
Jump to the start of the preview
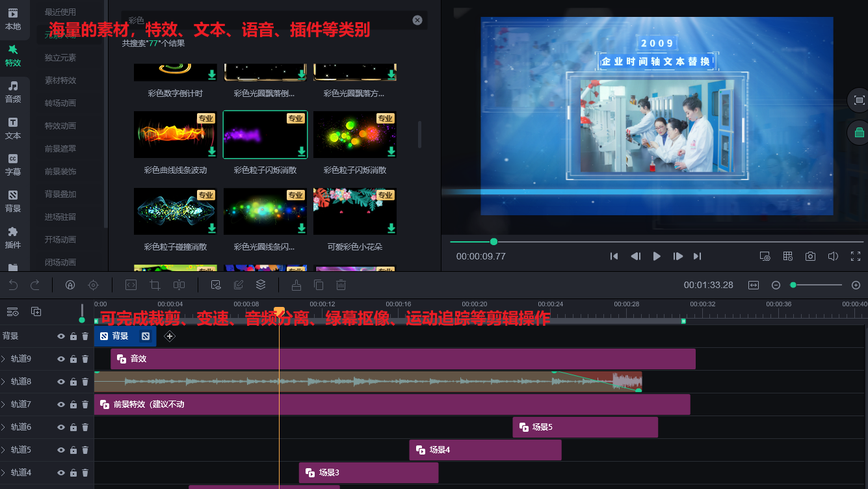614,256
